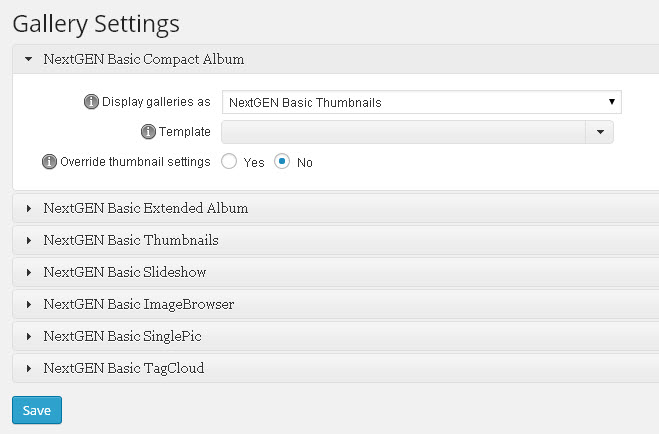659x434 pixels.
Task: Click NextGEN Basic Compact Album heading text
Action: (x=144, y=59)
